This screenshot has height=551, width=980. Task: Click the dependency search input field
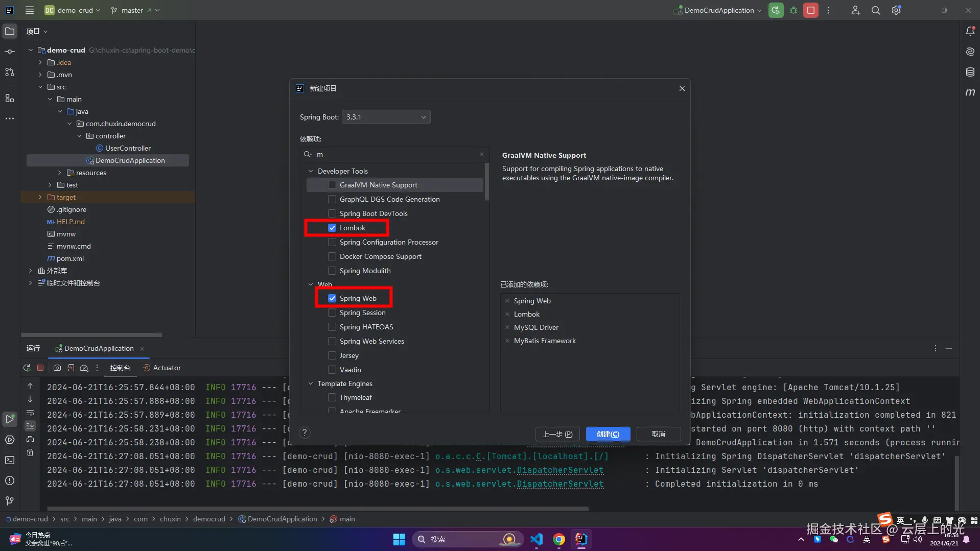click(394, 154)
